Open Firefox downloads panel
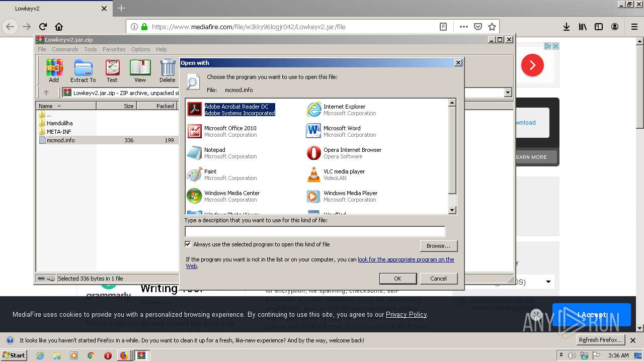The height and width of the screenshot is (362, 644). (x=567, y=27)
